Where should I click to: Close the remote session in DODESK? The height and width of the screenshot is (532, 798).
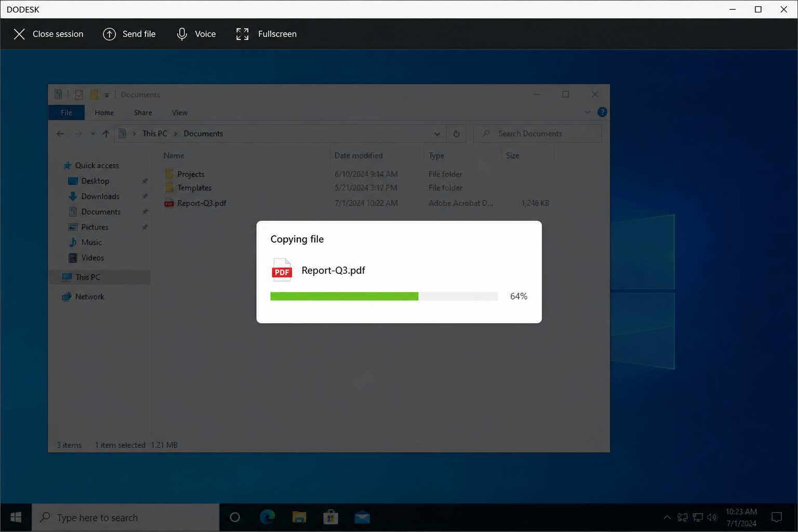pos(48,34)
